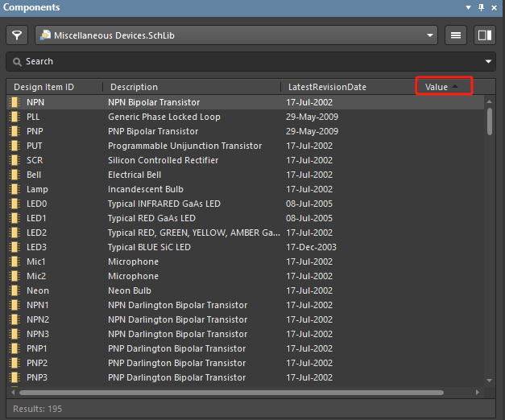Click the LED0 component icon

(14, 204)
